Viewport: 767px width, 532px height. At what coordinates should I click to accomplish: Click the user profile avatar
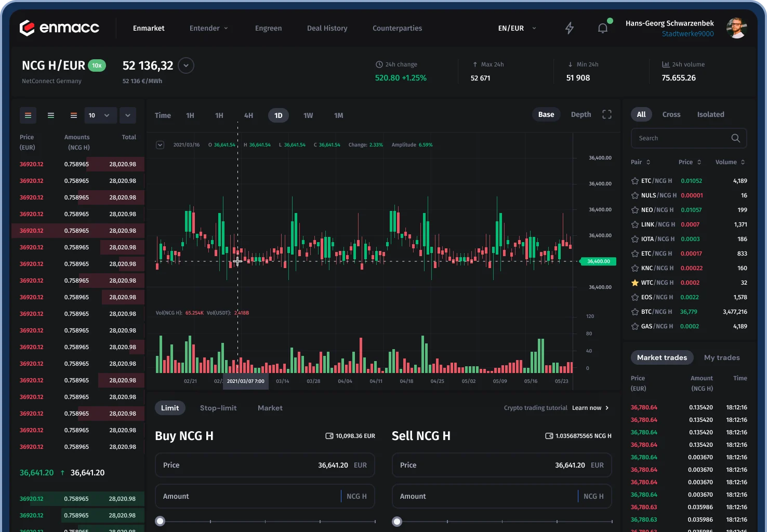point(736,28)
